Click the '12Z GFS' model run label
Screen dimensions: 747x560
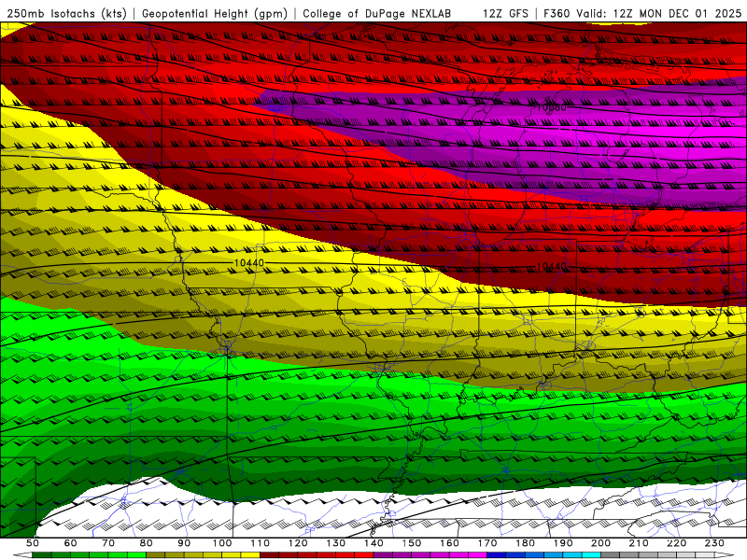pyautogui.click(x=505, y=14)
